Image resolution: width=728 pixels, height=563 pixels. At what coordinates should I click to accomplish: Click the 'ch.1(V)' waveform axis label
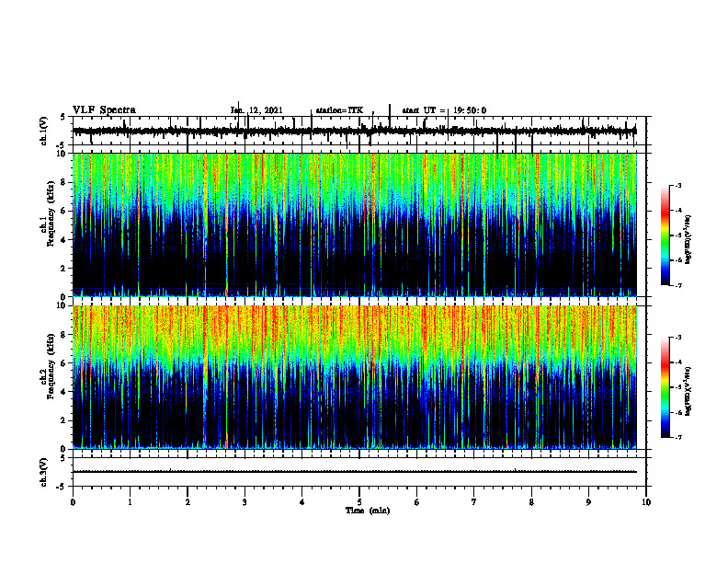[x=44, y=131]
